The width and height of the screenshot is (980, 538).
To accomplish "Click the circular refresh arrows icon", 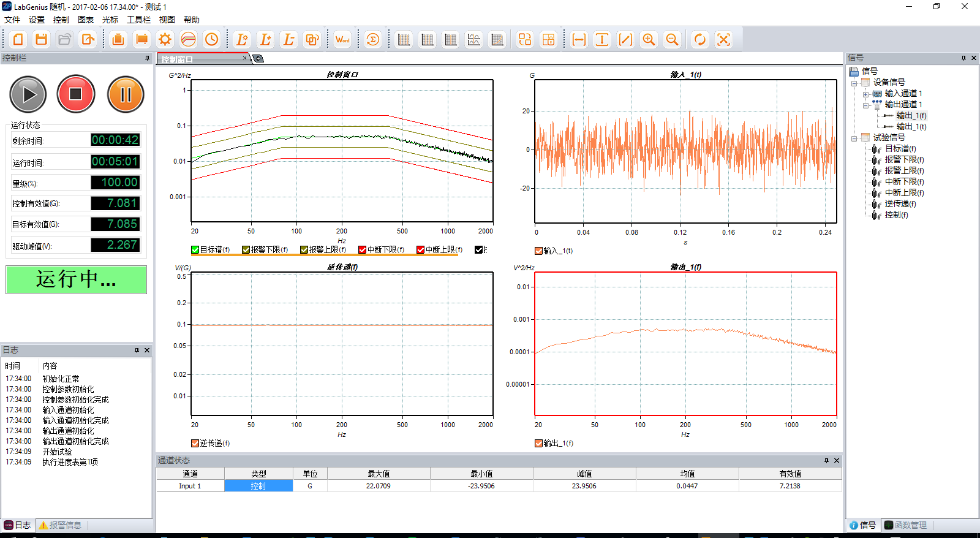I will [x=700, y=40].
